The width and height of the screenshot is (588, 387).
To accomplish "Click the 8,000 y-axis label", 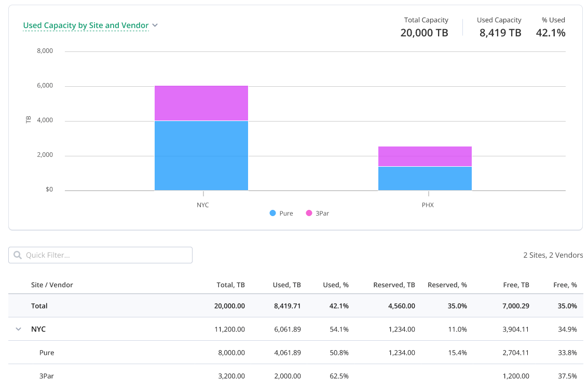I will coord(45,51).
